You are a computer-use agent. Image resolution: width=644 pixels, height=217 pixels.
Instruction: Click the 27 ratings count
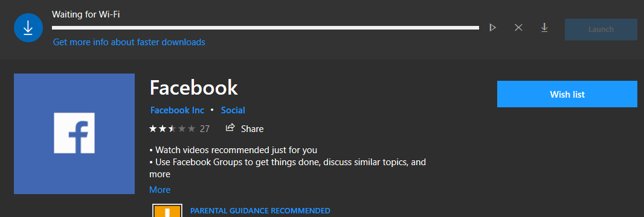(205, 129)
